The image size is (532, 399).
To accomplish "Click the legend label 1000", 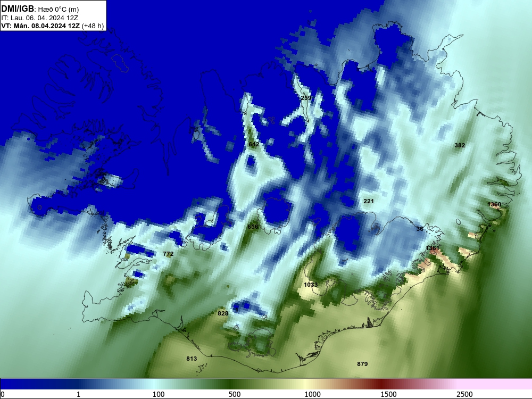I will (312, 394).
